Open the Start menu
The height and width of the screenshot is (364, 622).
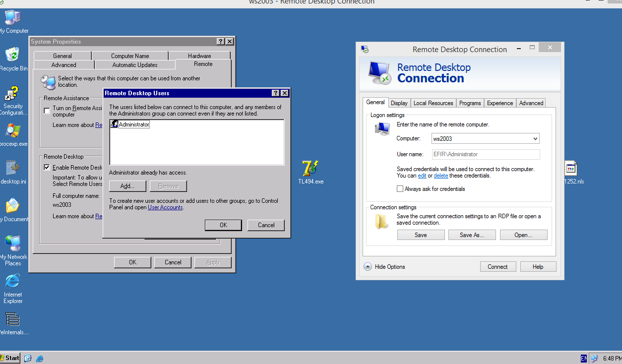click(x=10, y=358)
